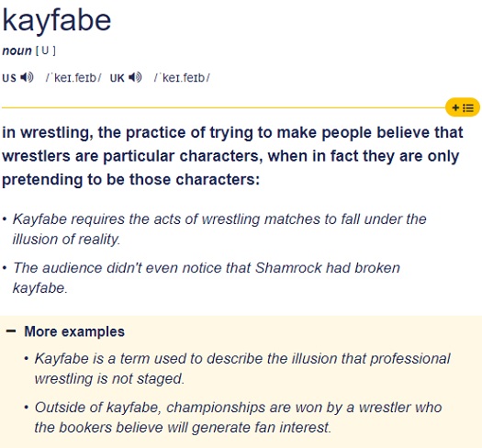Viewport: 482px width, 448px height.
Task: Play the US pronunciation audio
Action: [27, 77]
